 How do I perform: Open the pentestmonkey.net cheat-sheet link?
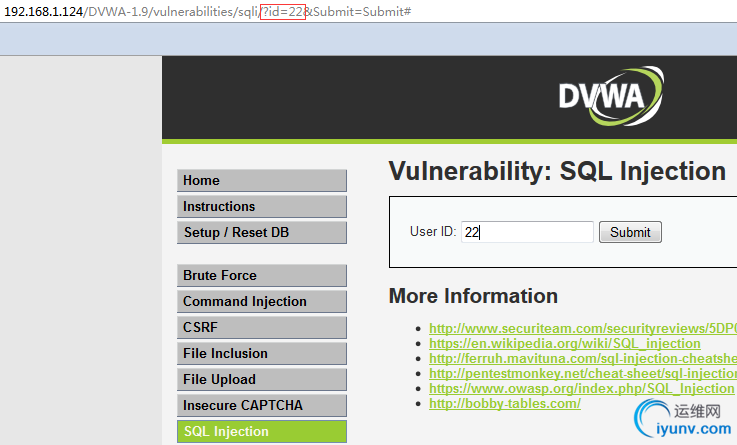[583, 374]
